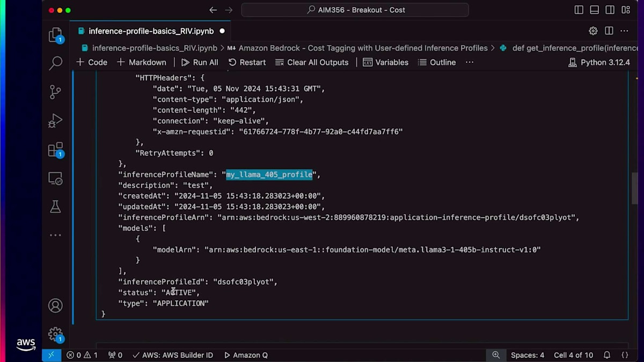Toggle the bottom panel layout icon
Screen dimensions: 644x362
(x=594, y=10)
